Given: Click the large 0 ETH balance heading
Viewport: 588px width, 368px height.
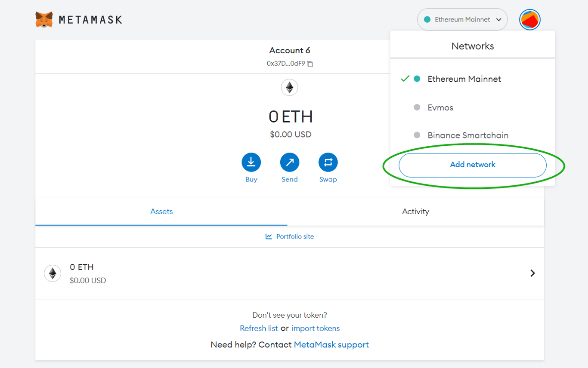Looking at the screenshot, I should 291,117.
